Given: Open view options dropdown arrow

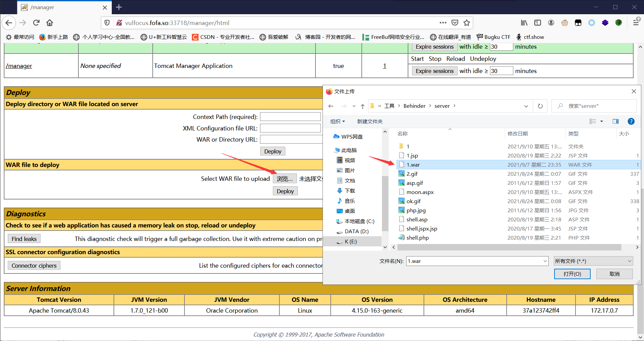Looking at the screenshot, I should (x=601, y=121).
